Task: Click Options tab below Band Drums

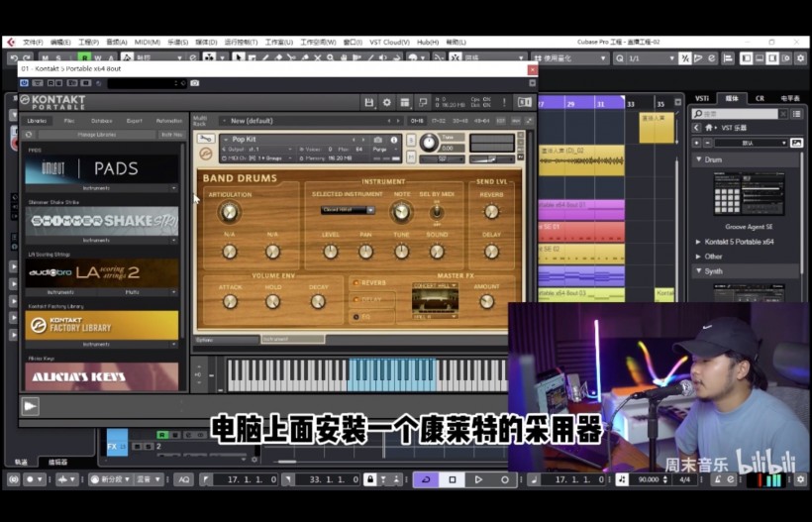Action: pos(227,340)
